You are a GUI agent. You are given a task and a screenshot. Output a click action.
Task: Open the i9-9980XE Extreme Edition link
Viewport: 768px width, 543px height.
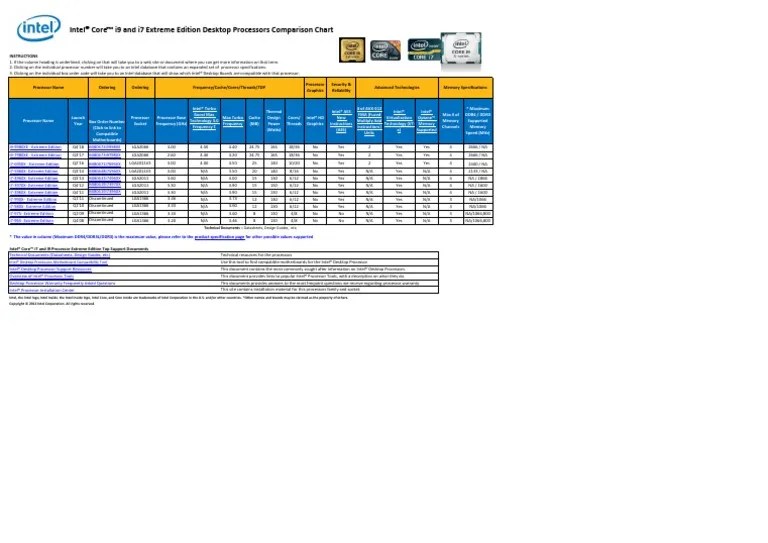(x=36, y=147)
